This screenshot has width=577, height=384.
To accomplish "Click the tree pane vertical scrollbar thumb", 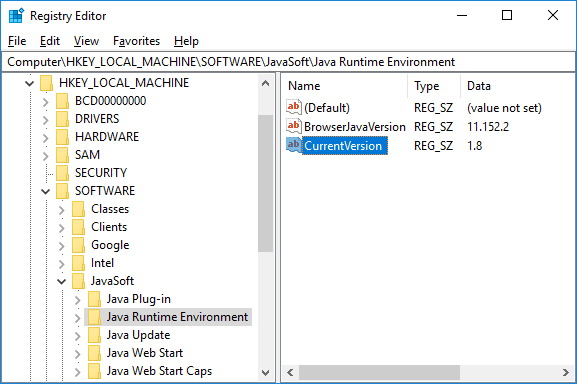I will click(265, 183).
